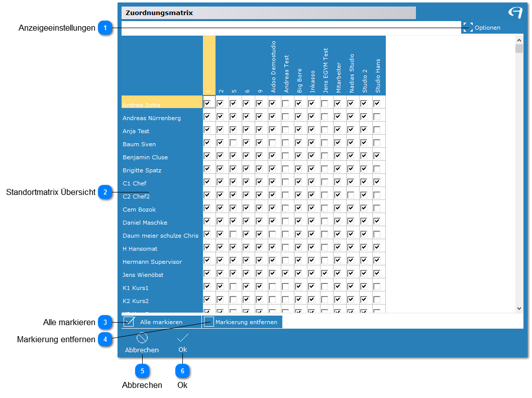Screen dimensions: 532x398
Task: Select the C1 Chef row name
Action: coord(134,183)
